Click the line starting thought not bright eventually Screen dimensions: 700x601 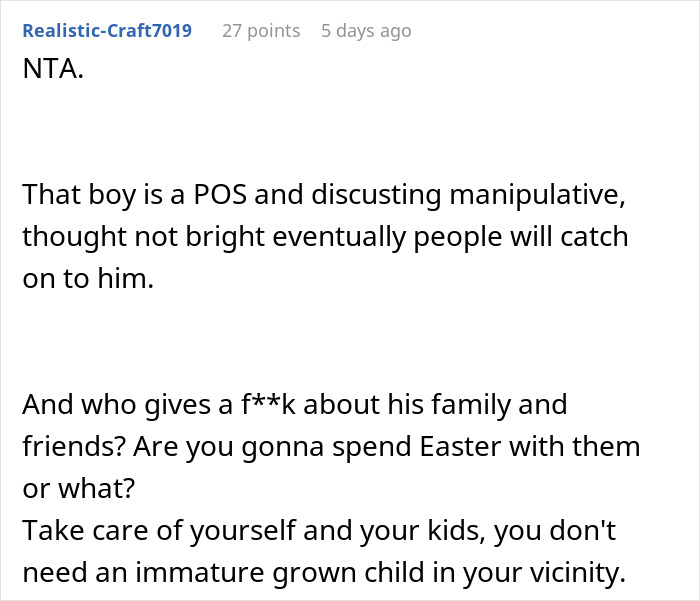325,236
